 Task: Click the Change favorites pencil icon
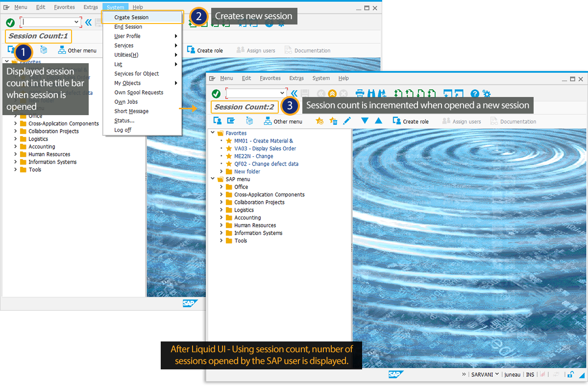click(347, 121)
